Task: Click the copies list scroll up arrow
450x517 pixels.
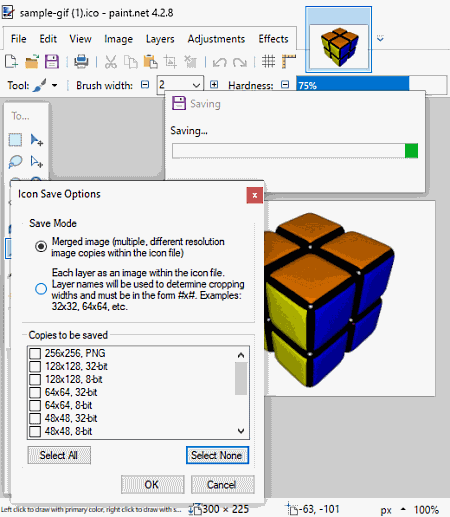Action: coord(241,355)
